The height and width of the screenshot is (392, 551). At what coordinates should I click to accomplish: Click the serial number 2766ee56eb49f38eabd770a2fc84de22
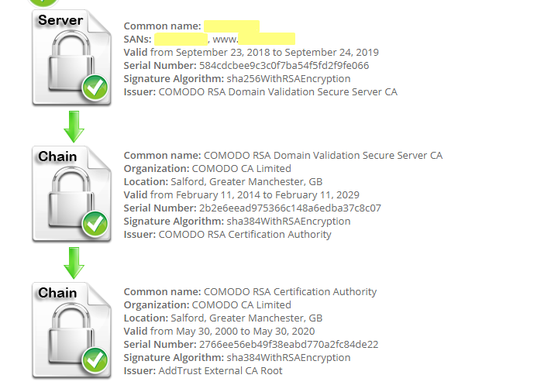coord(289,344)
